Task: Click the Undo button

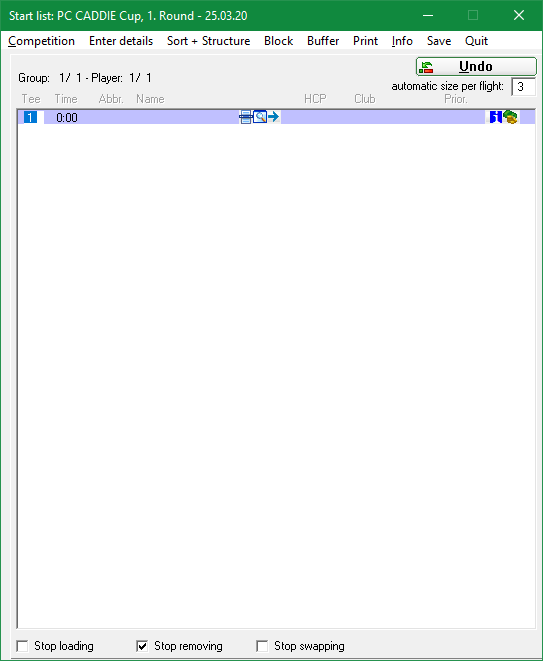Action: [476, 67]
